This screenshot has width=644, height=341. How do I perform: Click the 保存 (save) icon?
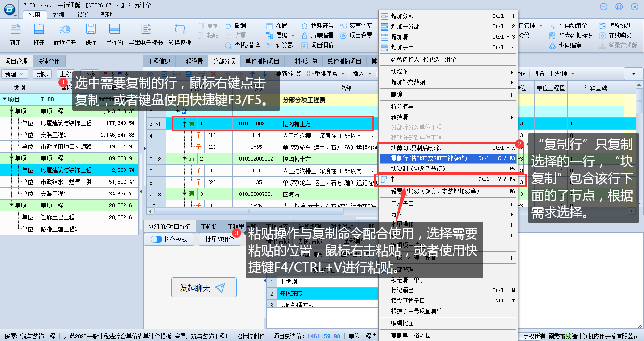[91, 29]
